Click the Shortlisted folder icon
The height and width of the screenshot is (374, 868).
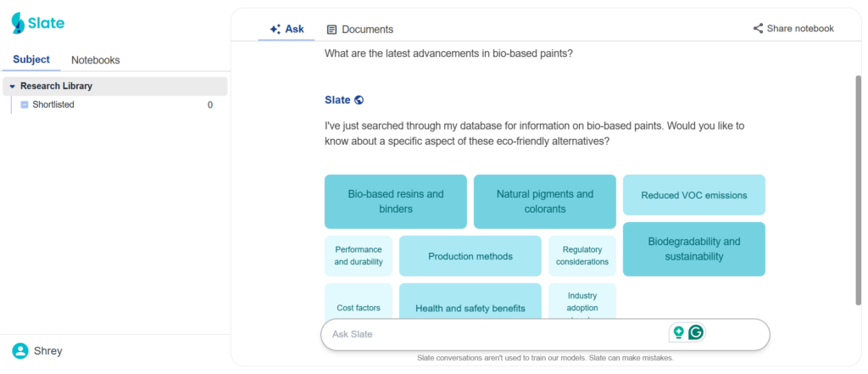point(25,105)
